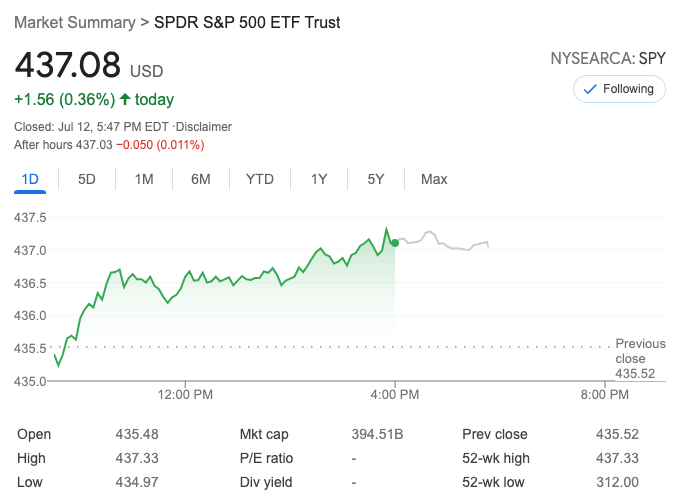Open the Disclaimer link
Screen dimensions: 680x499
(203, 127)
